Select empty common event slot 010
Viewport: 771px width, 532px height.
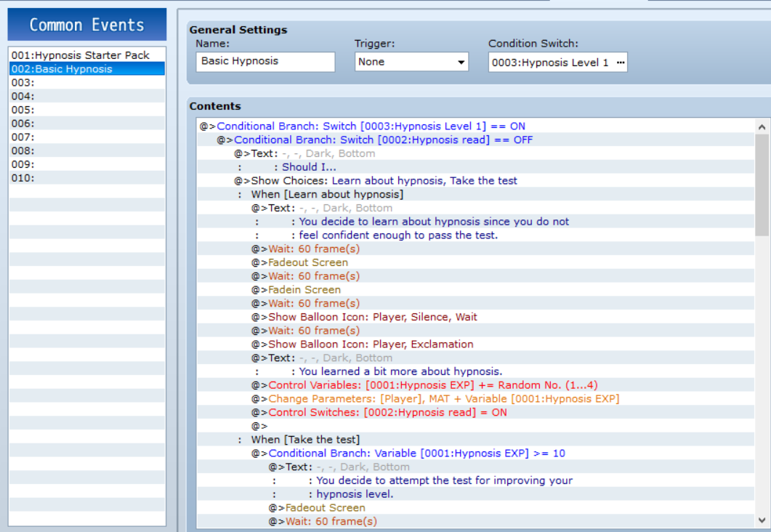pyautogui.click(x=87, y=178)
